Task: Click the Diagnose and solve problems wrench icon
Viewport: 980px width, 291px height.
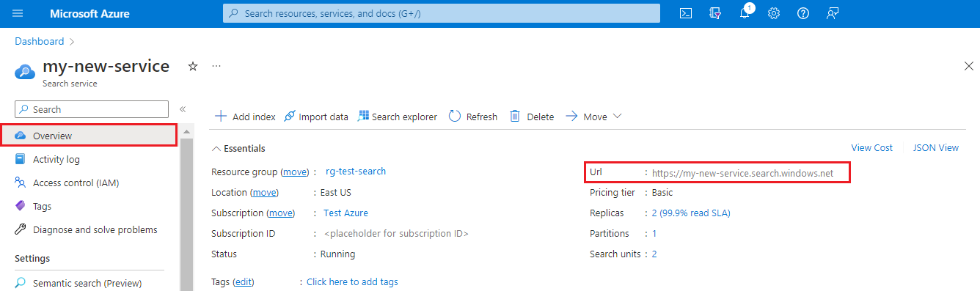Action: [21, 229]
